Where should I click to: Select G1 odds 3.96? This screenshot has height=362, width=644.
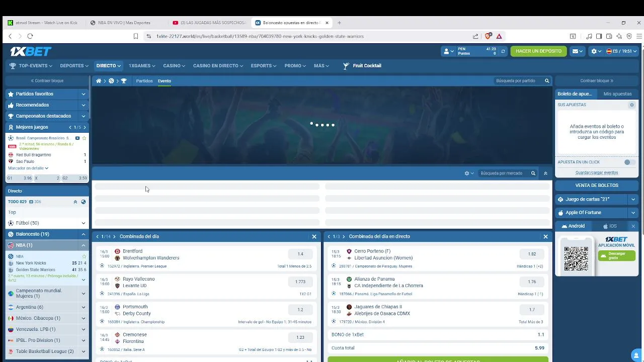pos(20,178)
